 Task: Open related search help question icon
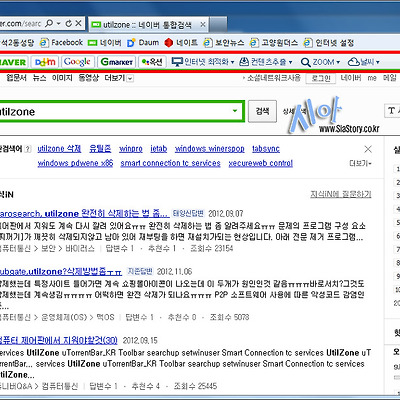click(28, 149)
